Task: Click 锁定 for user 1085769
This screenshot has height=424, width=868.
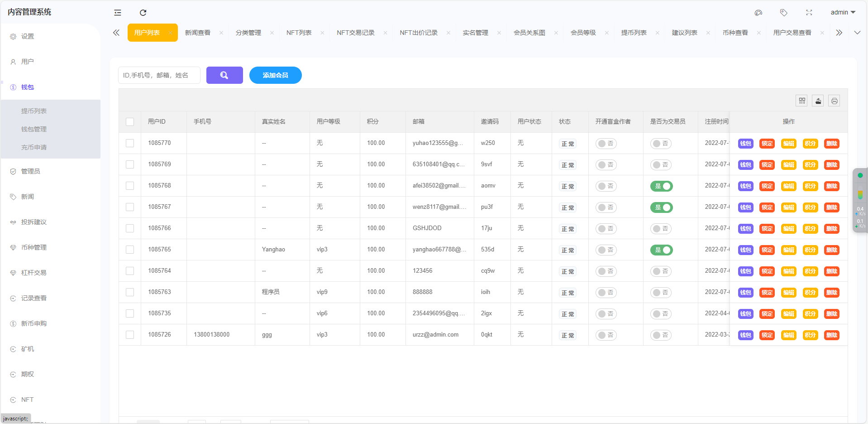Action: (767, 165)
